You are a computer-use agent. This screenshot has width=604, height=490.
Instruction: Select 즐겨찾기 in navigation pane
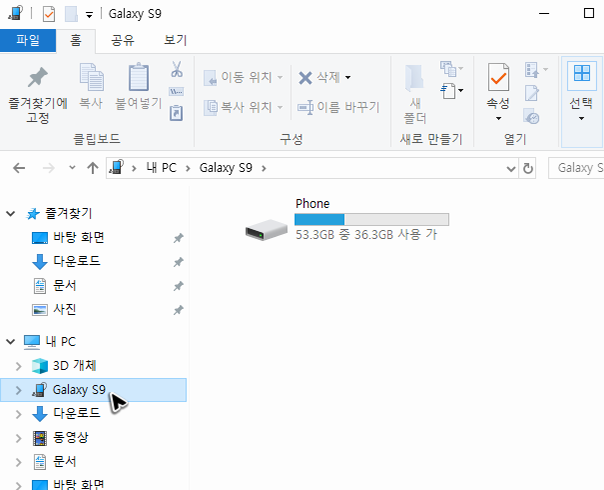pyautogui.click(x=69, y=213)
